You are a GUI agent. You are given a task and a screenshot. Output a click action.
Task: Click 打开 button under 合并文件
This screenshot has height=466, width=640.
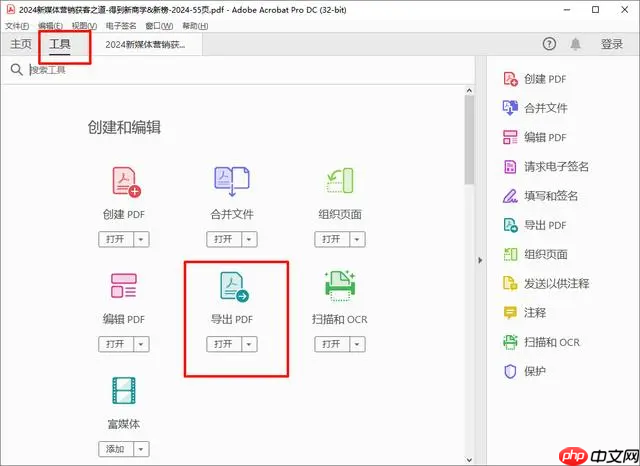point(224,240)
